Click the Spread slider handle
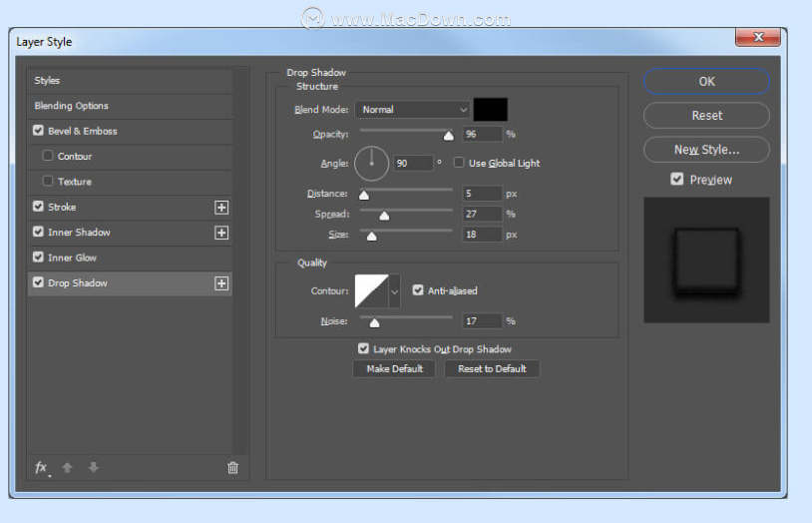 click(384, 216)
